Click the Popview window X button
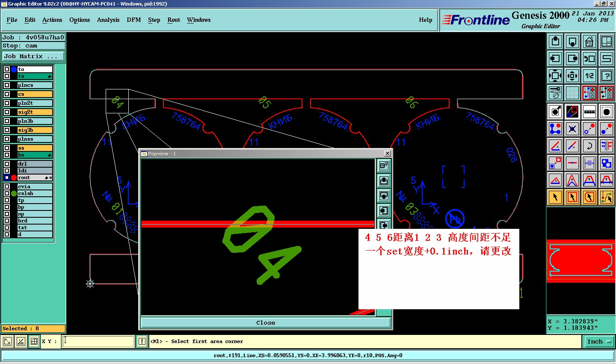 (x=387, y=154)
